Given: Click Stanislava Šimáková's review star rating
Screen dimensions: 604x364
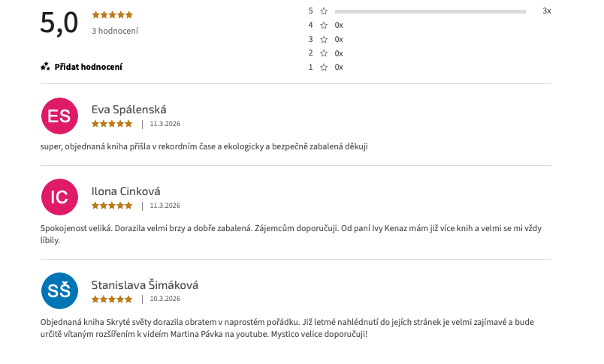Looking at the screenshot, I should coord(112,299).
